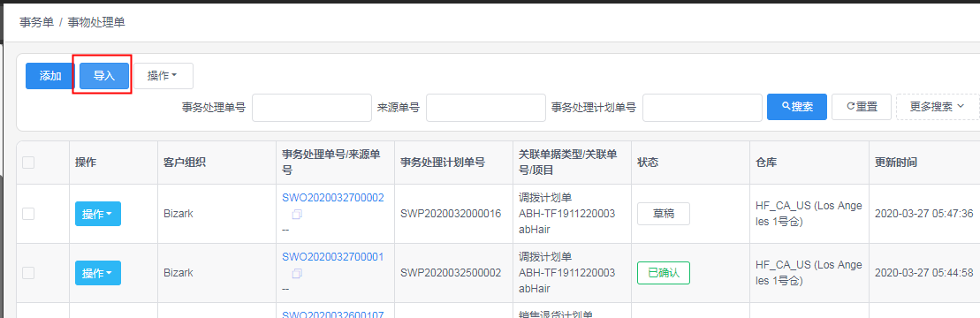Click the 事务单 breadcrumb
Screen dimensions: 980x318
36,22
